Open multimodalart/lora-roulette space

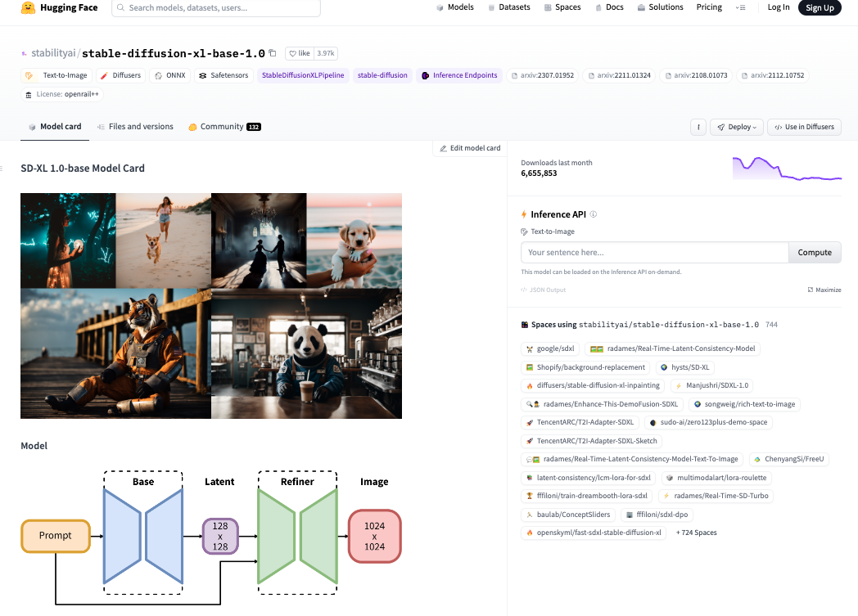[x=716, y=478]
